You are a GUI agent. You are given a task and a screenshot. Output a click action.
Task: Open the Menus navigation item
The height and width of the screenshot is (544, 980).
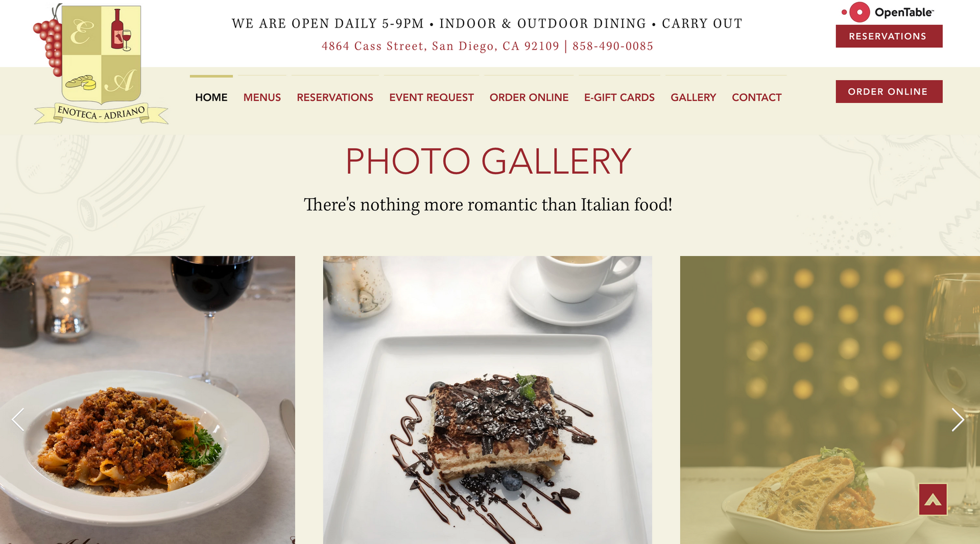pyautogui.click(x=262, y=97)
